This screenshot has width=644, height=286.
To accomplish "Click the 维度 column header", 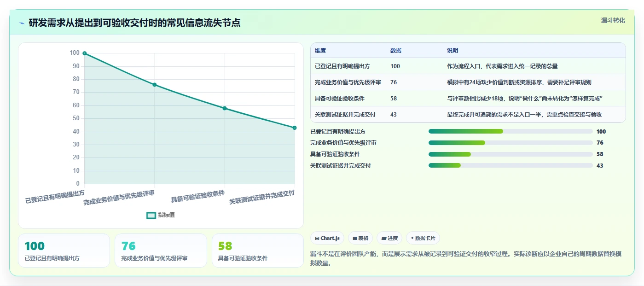I will [320, 51].
